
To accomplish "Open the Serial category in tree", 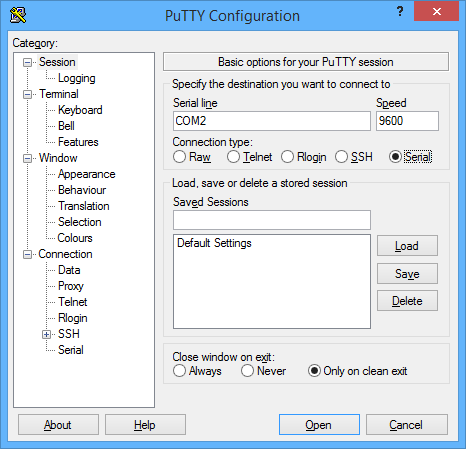I will coord(71,350).
